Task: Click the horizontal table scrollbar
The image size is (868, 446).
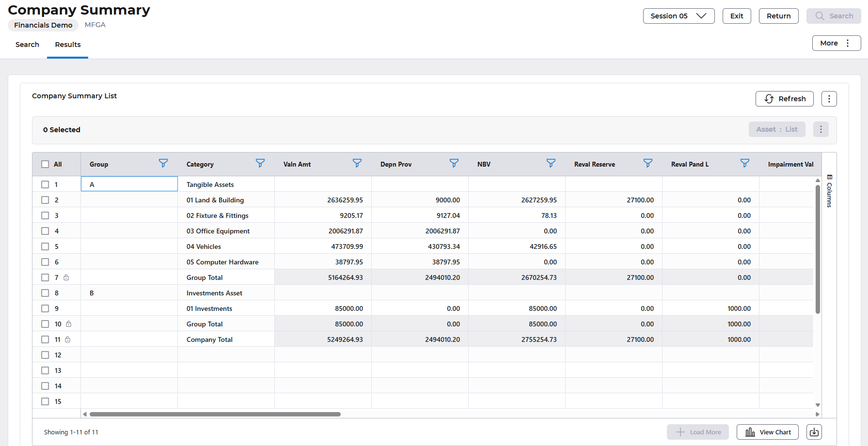Action: (x=215, y=414)
